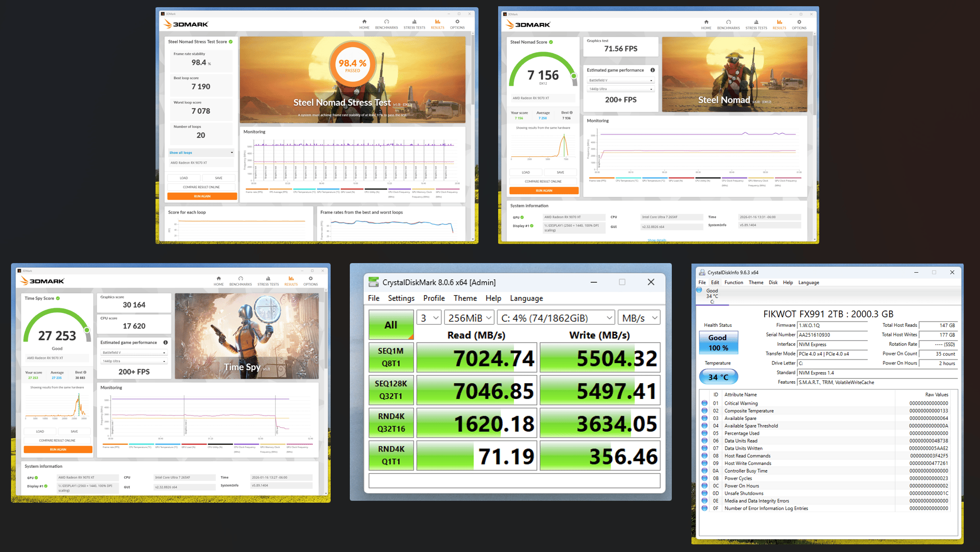The width and height of the screenshot is (980, 552).
Task: Toggle CPU Temperature legend in Stress Test monitoring
Action: coord(304,191)
